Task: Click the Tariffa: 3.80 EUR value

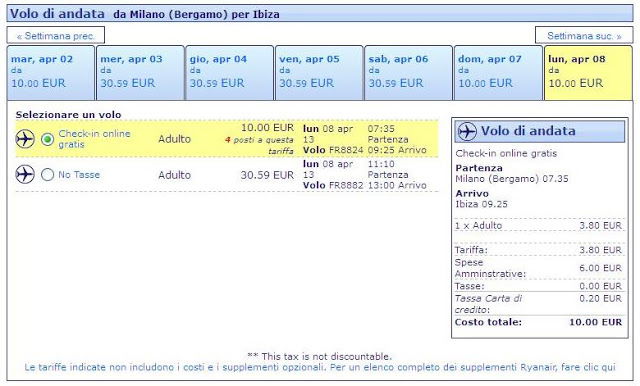Action: pos(600,250)
